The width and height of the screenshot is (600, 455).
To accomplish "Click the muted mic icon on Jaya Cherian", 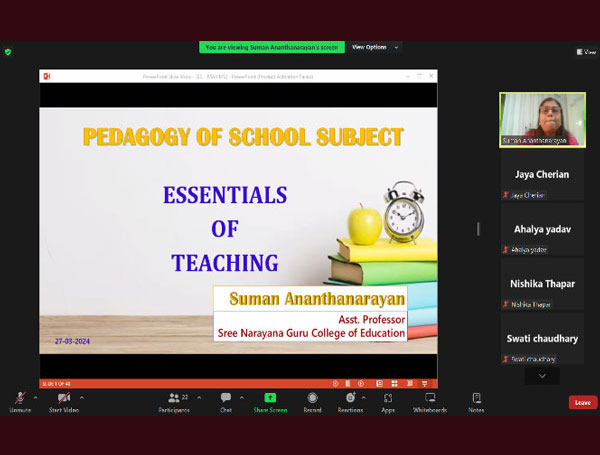I will pyautogui.click(x=505, y=195).
